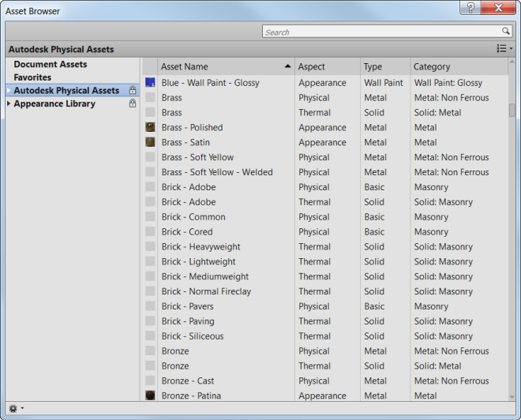521x420 pixels.
Task: Click the Asset Name sort arrow
Action: point(288,66)
